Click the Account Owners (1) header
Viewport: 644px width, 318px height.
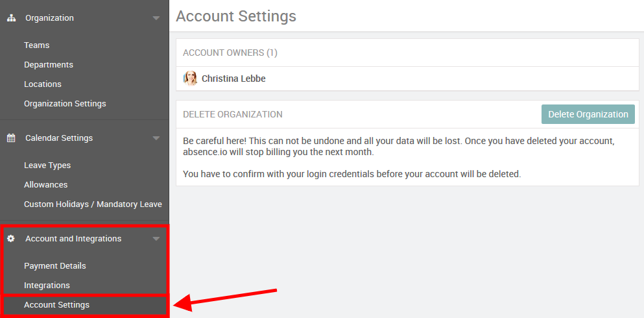pos(230,53)
